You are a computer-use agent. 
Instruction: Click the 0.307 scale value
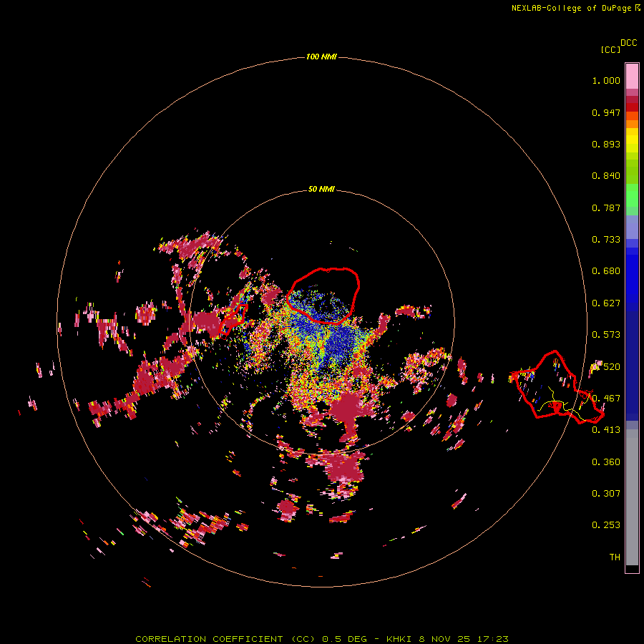pyautogui.click(x=606, y=494)
